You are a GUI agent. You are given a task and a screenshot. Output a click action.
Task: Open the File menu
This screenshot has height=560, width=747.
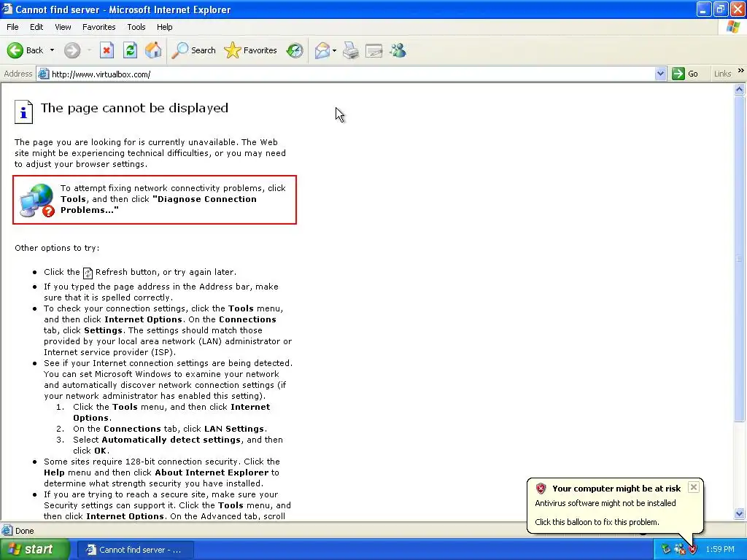(12, 27)
